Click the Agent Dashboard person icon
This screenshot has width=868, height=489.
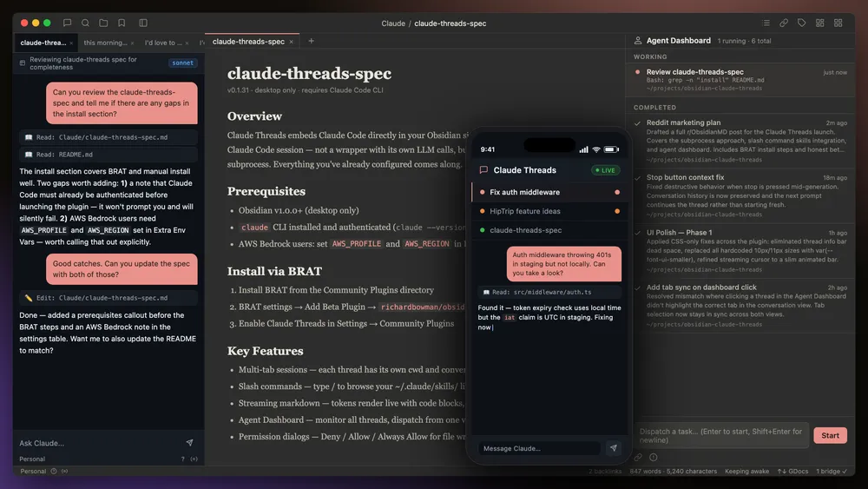pos(638,41)
